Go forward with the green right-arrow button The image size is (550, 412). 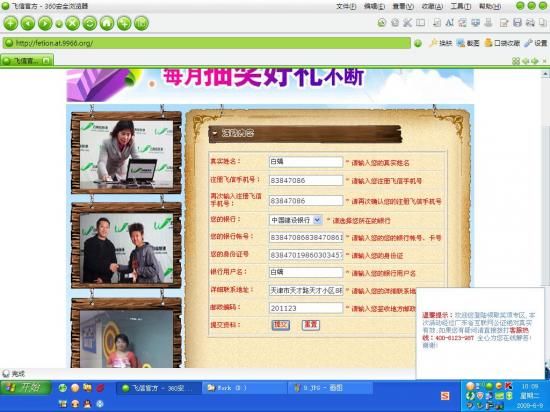pyautogui.click(x=45, y=23)
